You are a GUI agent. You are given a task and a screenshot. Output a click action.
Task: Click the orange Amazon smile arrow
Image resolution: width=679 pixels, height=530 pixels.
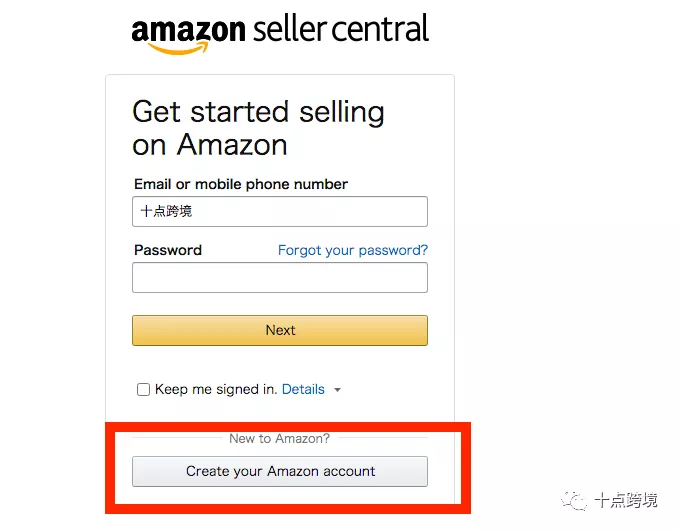(178, 48)
